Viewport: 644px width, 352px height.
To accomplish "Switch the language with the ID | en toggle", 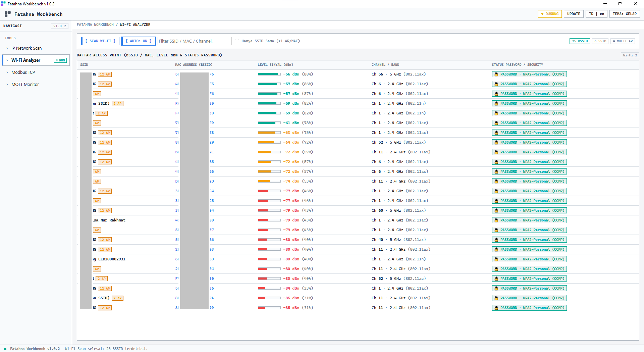I will [x=596, y=14].
